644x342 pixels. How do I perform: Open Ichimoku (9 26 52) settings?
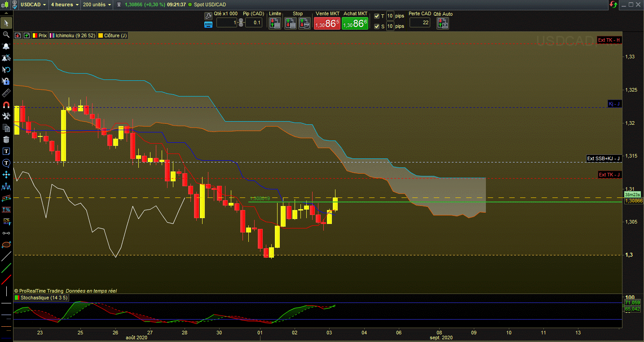tap(72, 35)
